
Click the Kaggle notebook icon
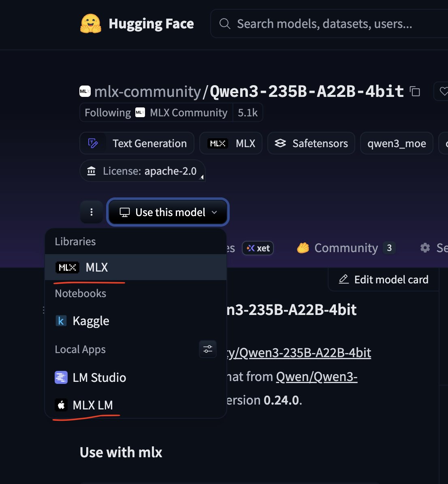click(x=61, y=321)
